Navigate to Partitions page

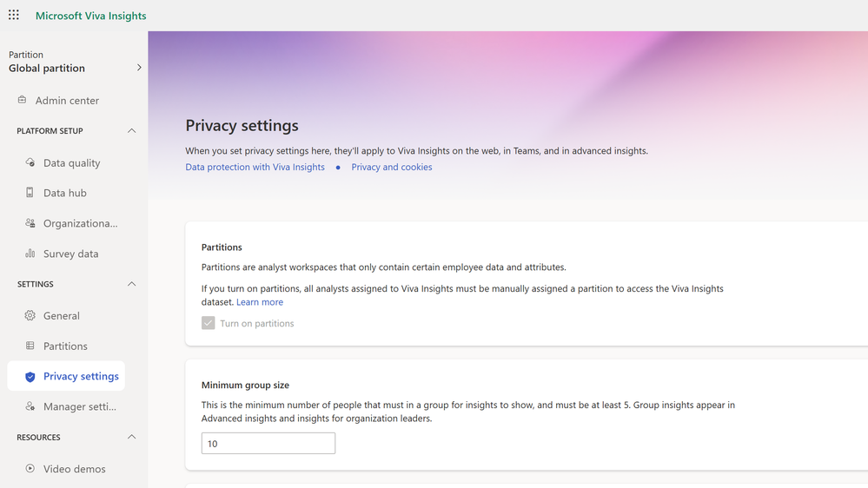click(65, 346)
